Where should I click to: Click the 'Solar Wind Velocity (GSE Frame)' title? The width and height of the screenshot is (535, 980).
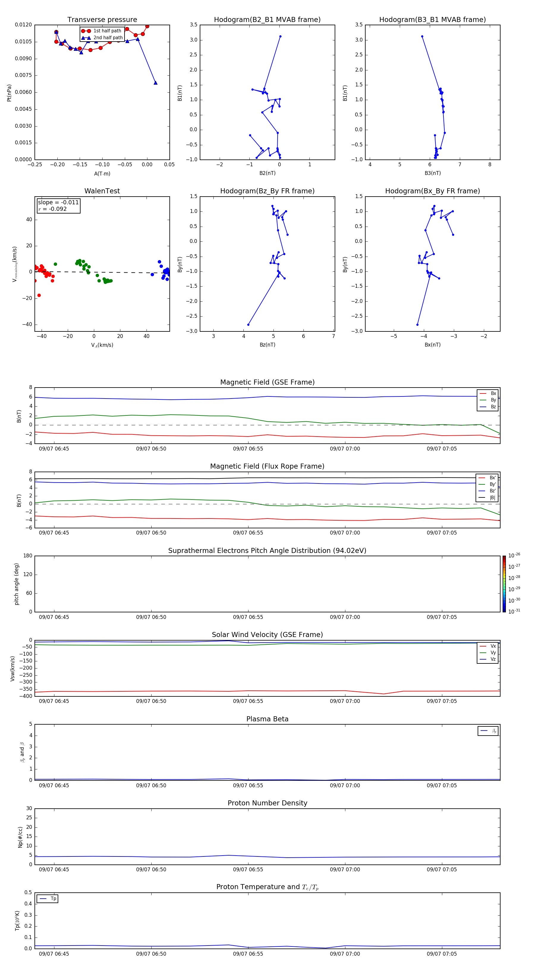(267, 635)
